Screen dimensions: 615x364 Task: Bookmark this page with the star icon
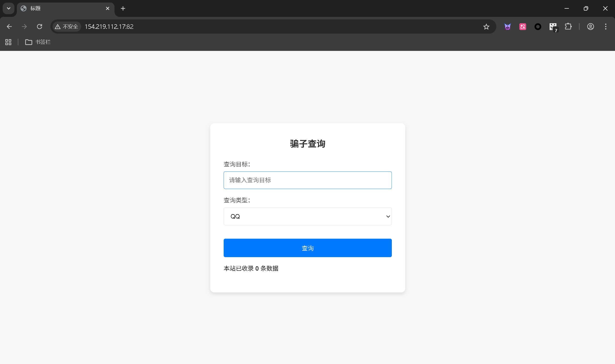tap(486, 27)
